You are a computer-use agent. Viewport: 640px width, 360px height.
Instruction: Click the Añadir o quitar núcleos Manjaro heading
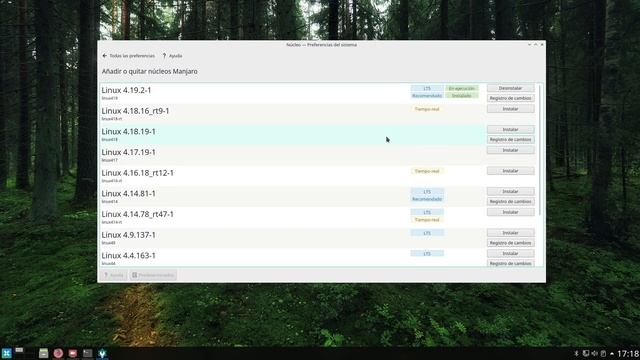pos(149,71)
